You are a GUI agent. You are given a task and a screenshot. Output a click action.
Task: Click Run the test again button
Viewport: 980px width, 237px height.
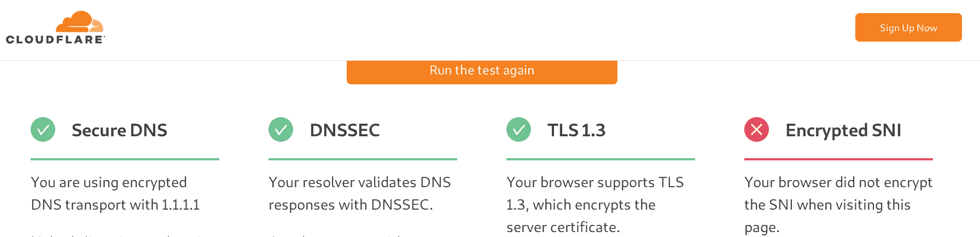click(x=482, y=72)
